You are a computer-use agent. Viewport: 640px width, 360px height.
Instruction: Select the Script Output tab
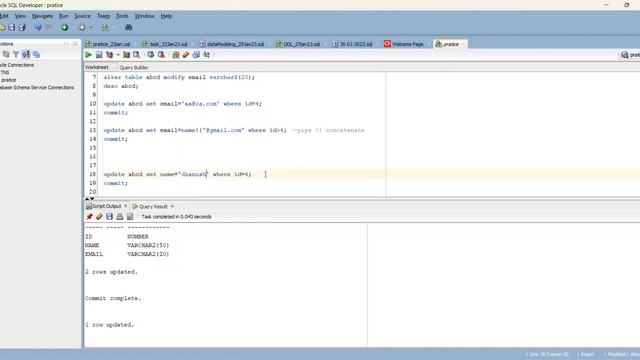(x=107, y=206)
